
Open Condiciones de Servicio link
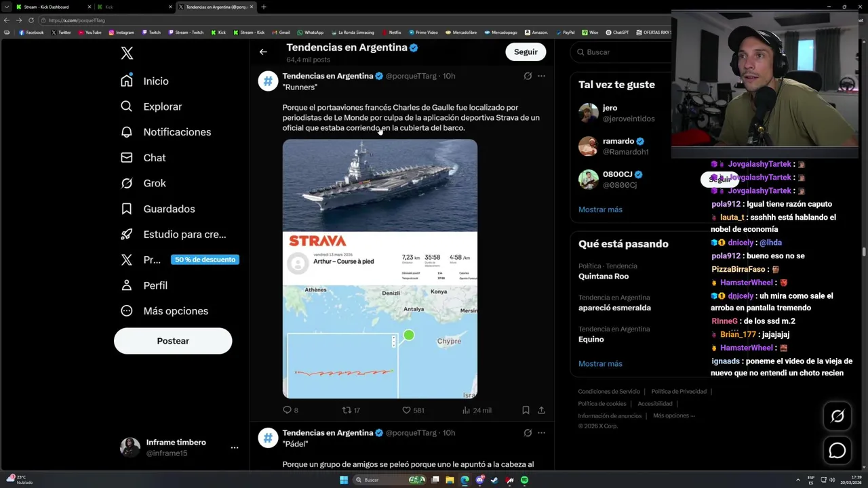pos(609,392)
